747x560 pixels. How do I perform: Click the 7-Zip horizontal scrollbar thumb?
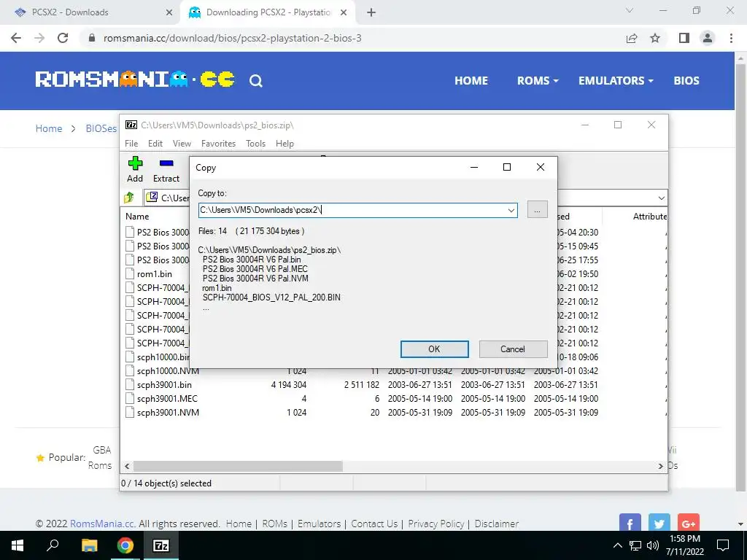point(238,466)
